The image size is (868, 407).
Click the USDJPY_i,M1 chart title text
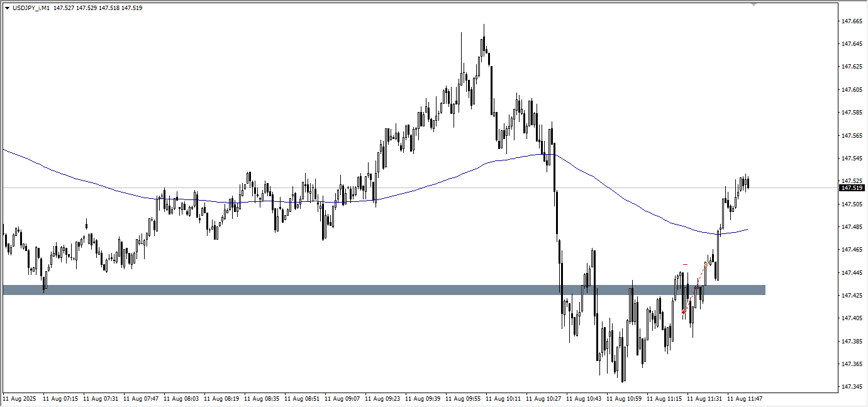pyautogui.click(x=31, y=8)
